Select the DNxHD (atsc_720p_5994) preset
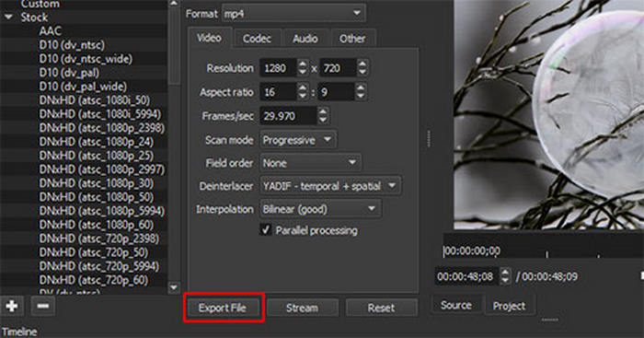 99,266
